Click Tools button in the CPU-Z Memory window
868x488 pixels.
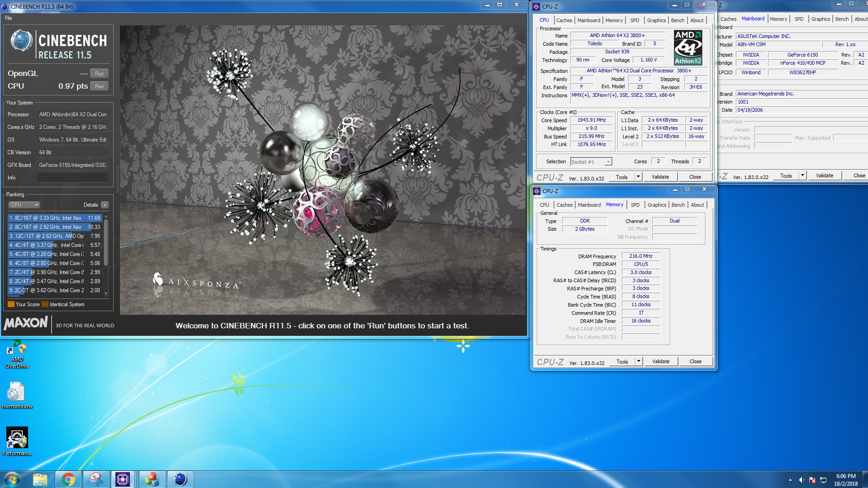point(622,361)
